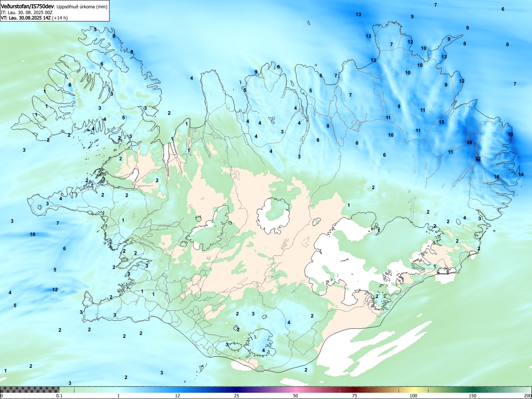Screen dimensions: 532x399
Task: Click the pink color scale segment near 50
Action: [296, 389]
